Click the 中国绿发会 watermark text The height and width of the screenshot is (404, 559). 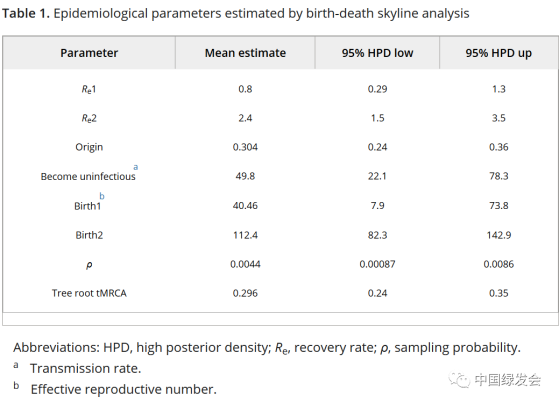(508, 380)
